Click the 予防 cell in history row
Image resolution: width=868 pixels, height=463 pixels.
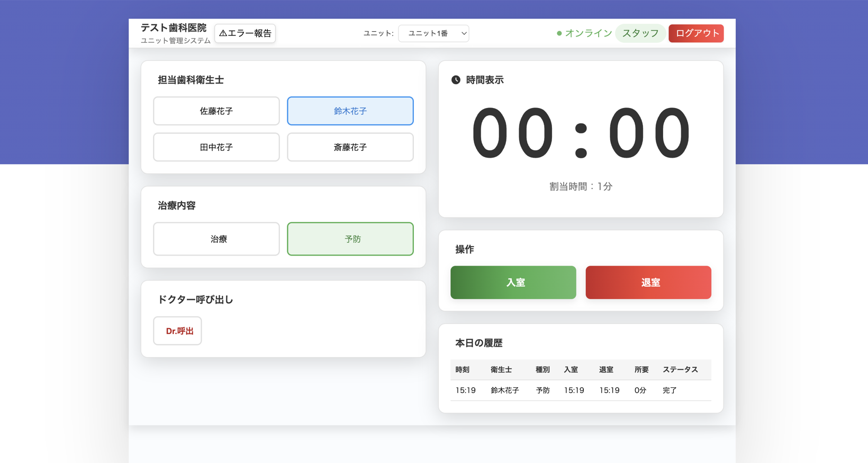click(x=542, y=391)
